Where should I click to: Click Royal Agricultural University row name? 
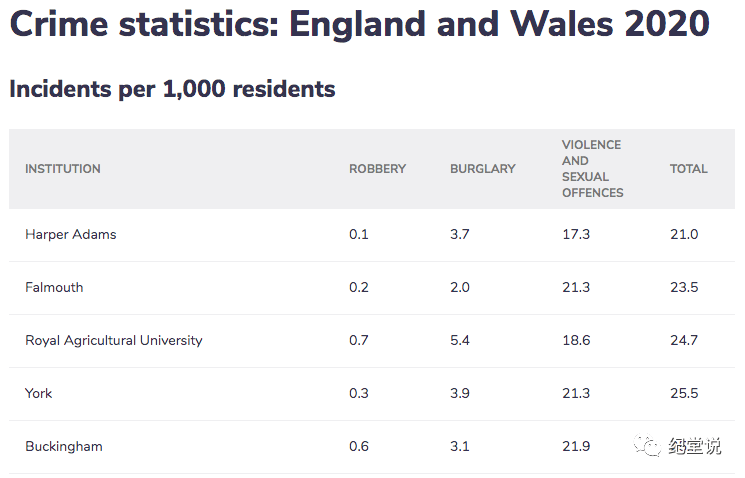[x=114, y=340]
